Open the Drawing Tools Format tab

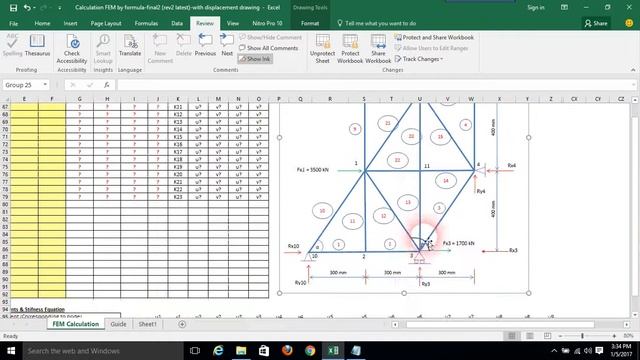click(x=310, y=23)
